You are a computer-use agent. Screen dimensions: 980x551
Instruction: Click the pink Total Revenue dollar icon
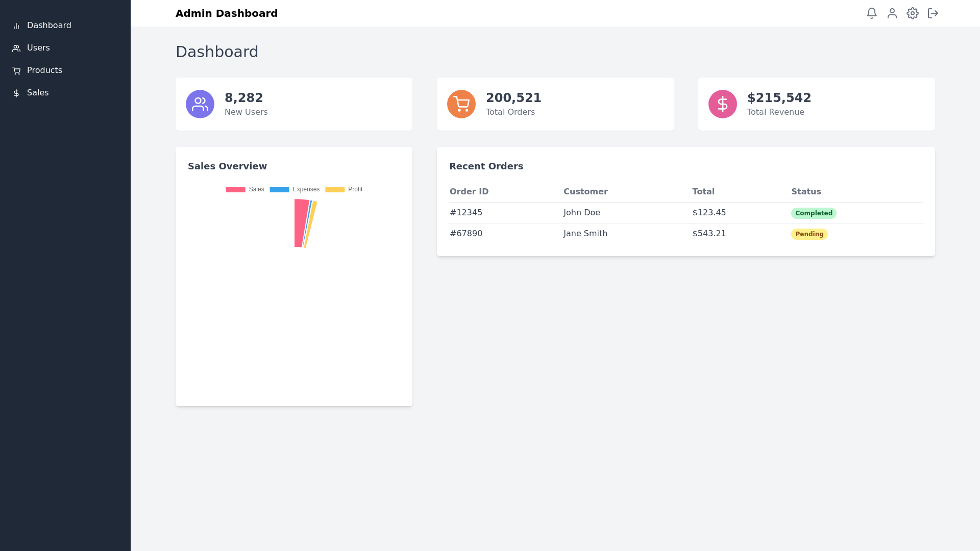723,104
